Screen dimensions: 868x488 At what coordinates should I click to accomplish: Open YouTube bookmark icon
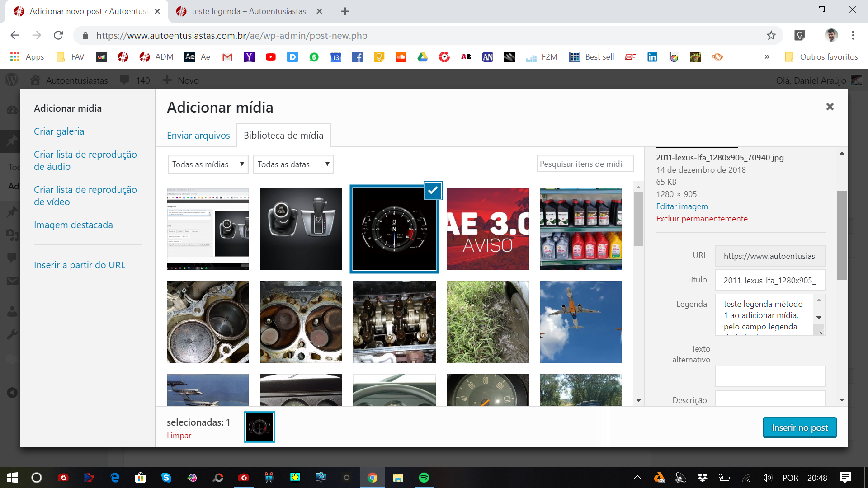270,57
